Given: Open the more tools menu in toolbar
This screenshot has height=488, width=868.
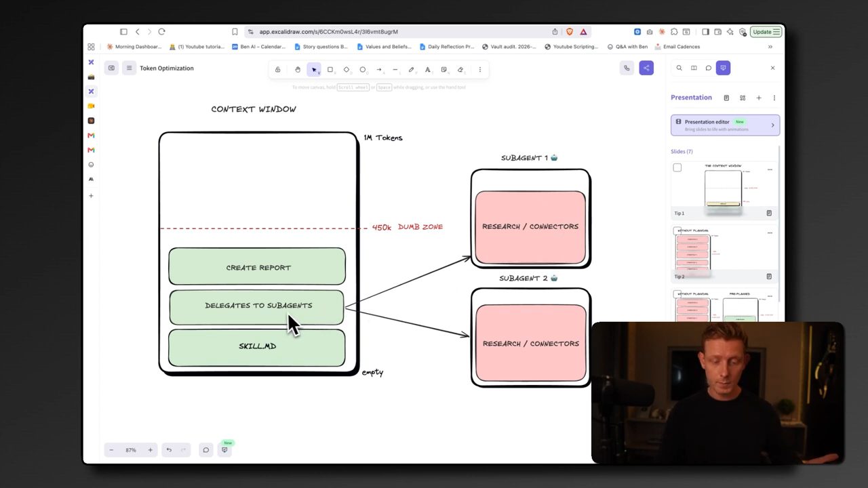Looking at the screenshot, I should click(480, 69).
